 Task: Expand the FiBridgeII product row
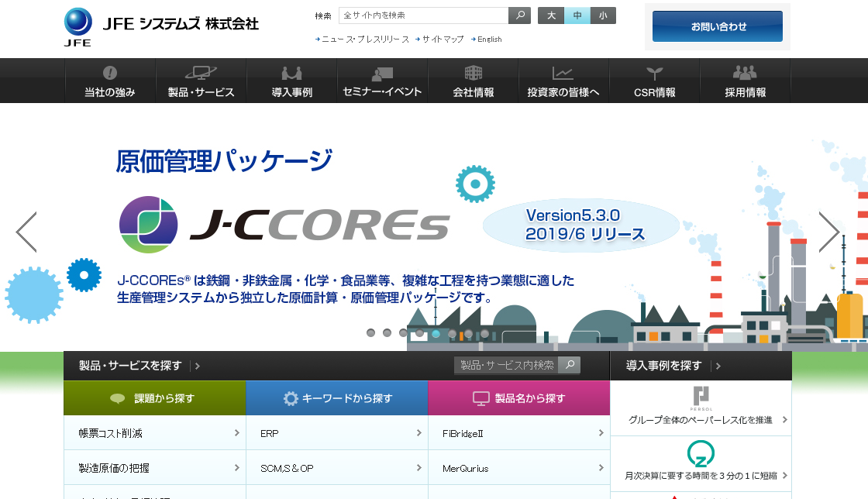click(518, 433)
